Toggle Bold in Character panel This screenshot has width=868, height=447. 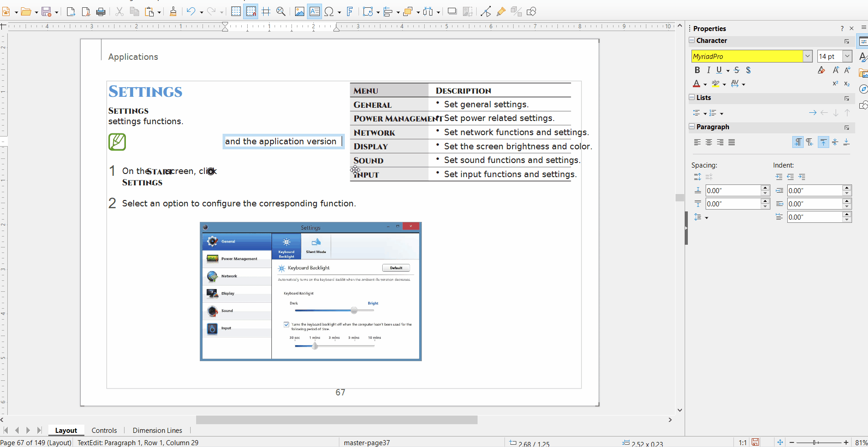tap(697, 70)
